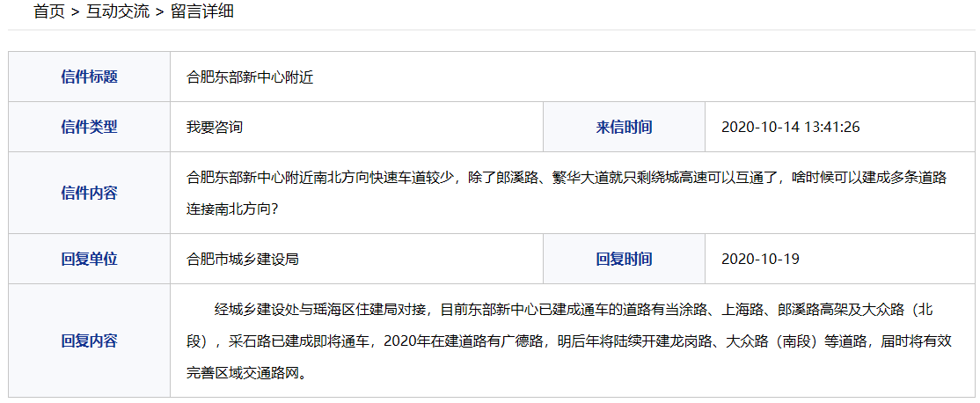This screenshot has height=403, width=980.
Task: Select the 合肥市城乡建设局 value cell
Action: click(357, 259)
